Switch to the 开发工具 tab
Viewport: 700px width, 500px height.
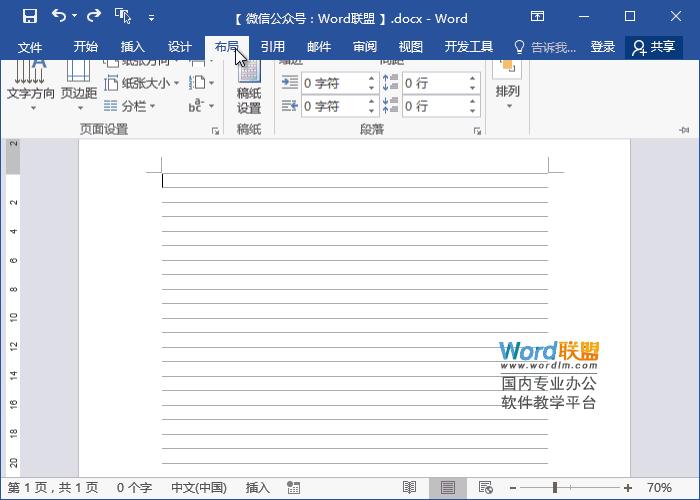469,47
